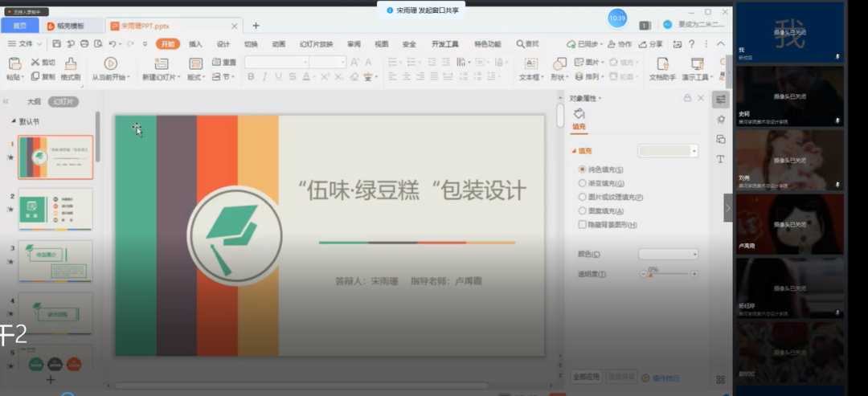Expand the Color (颜色) dropdown
The image size is (868, 396).
[694, 255]
